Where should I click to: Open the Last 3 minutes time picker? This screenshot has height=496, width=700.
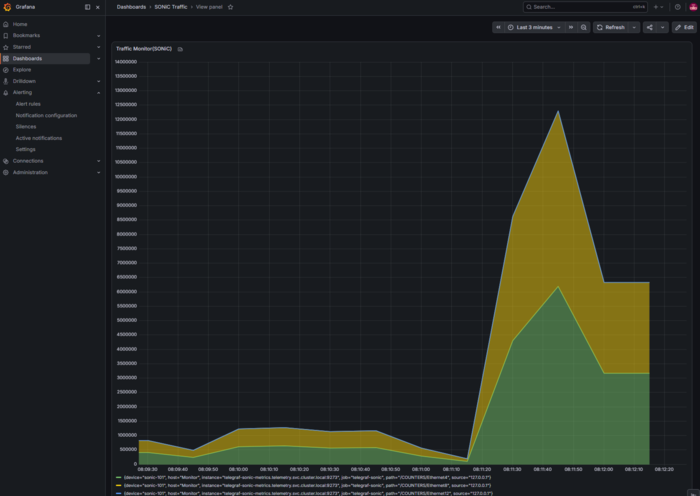534,27
